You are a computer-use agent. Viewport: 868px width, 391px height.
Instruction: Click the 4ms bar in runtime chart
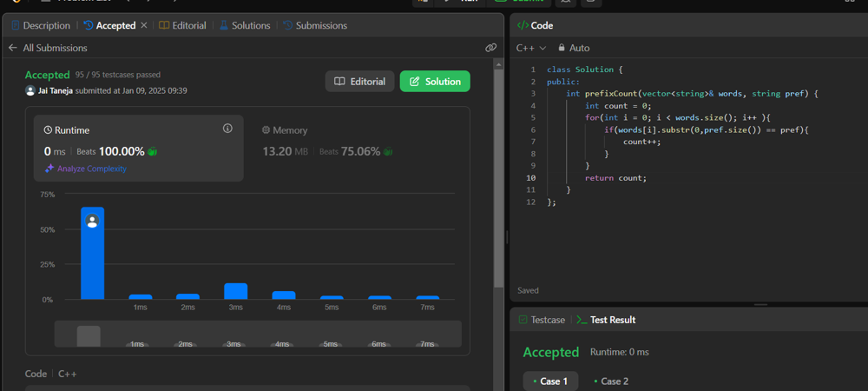coord(284,295)
